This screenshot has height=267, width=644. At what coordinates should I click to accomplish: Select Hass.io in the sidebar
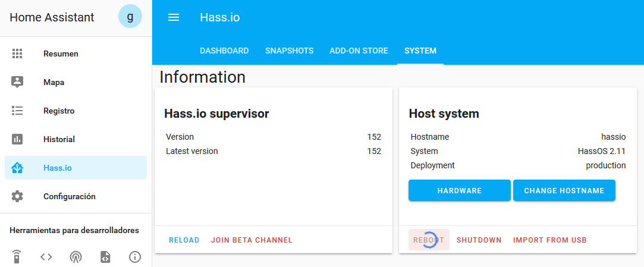tap(76, 168)
